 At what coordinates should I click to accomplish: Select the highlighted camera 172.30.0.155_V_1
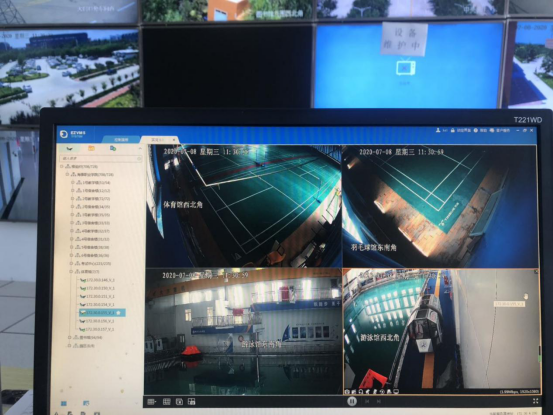tap(102, 313)
